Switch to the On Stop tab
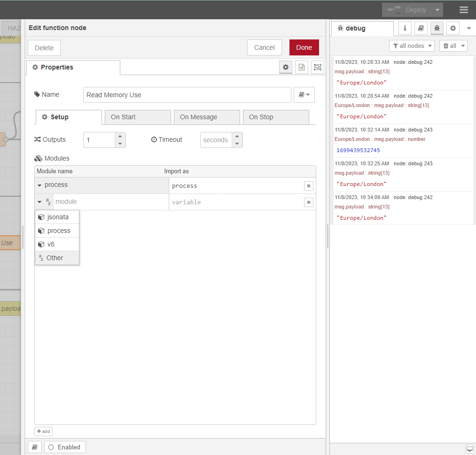The height and width of the screenshot is (455, 476). [276, 117]
